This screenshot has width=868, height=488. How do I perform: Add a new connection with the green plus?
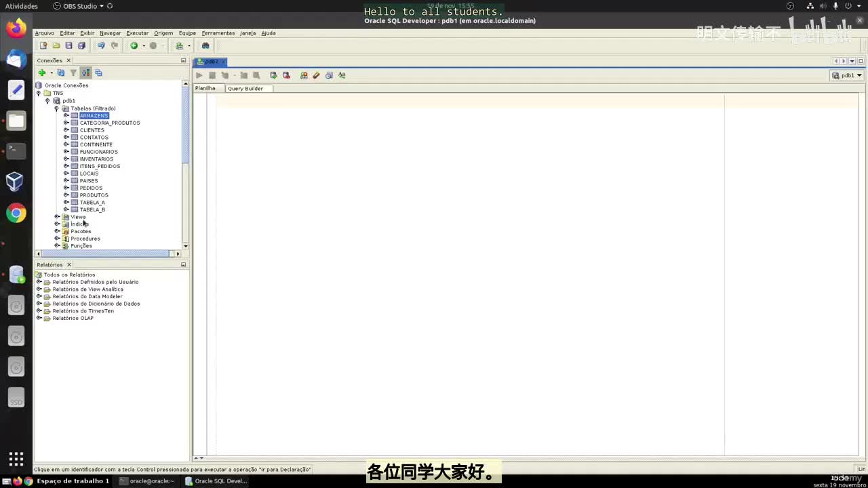coord(42,73)
